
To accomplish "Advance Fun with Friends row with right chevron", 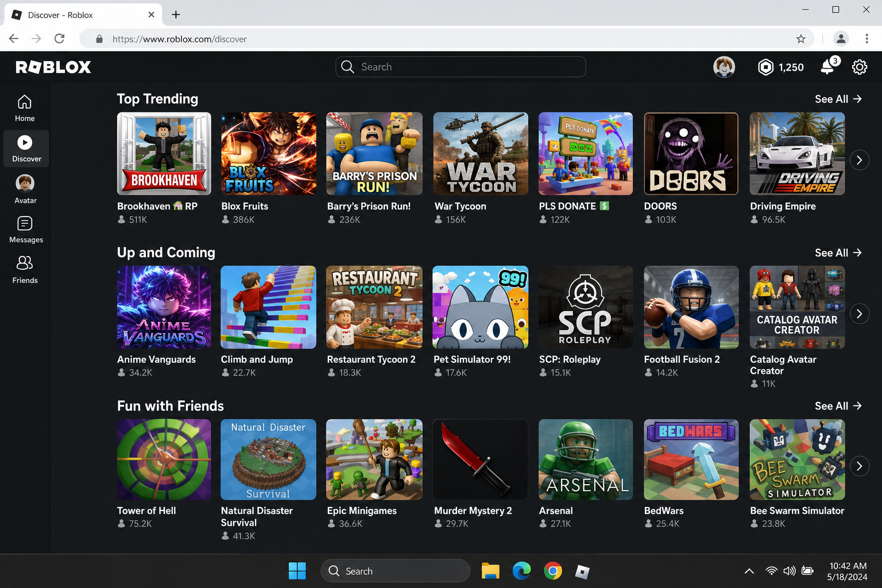I will tap(860, 466).
